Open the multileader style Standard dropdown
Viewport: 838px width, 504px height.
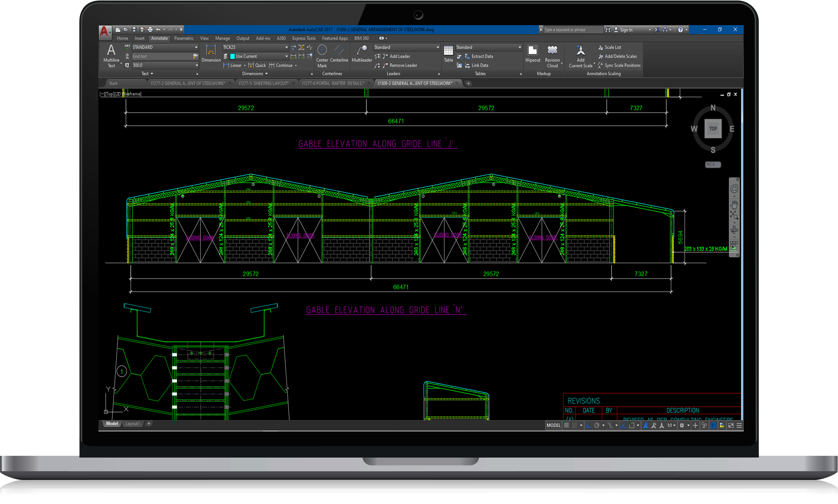[x=406, y=47]
